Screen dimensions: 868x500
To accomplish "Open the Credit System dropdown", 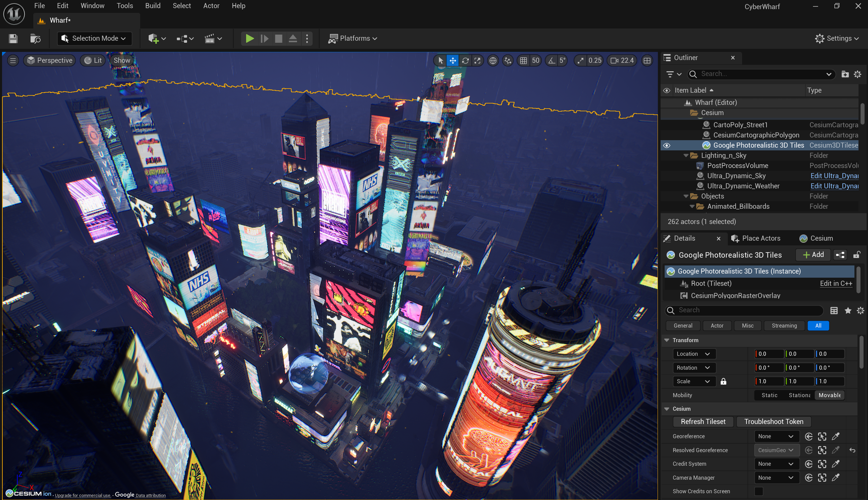I will 776,464.
